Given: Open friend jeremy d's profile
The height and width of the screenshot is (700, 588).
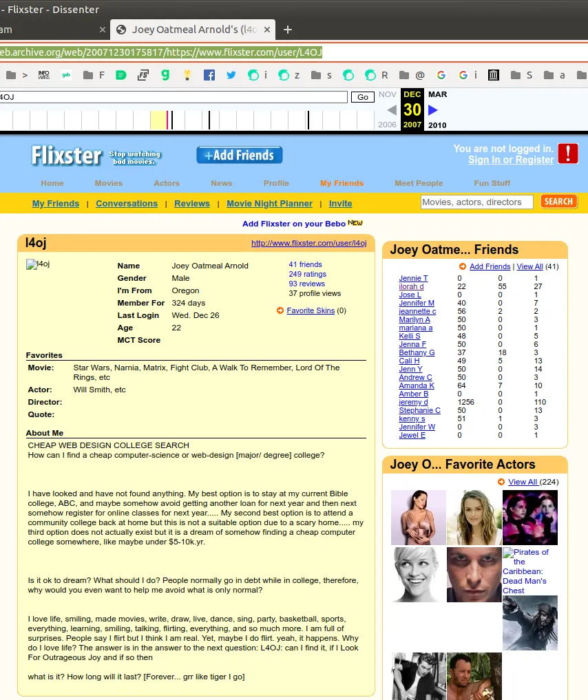Looking at the screenshot, I should click(x=413, y=402).
